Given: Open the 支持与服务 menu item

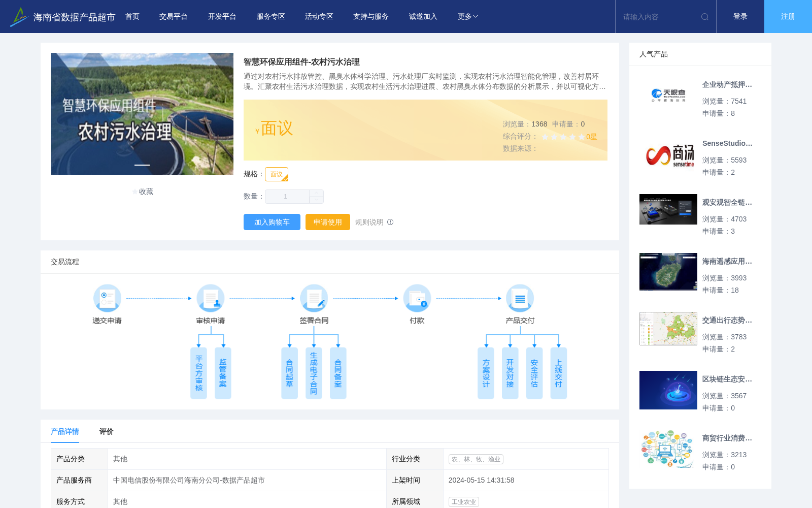Looking at the screenshot, I should [x=371, y=17].
